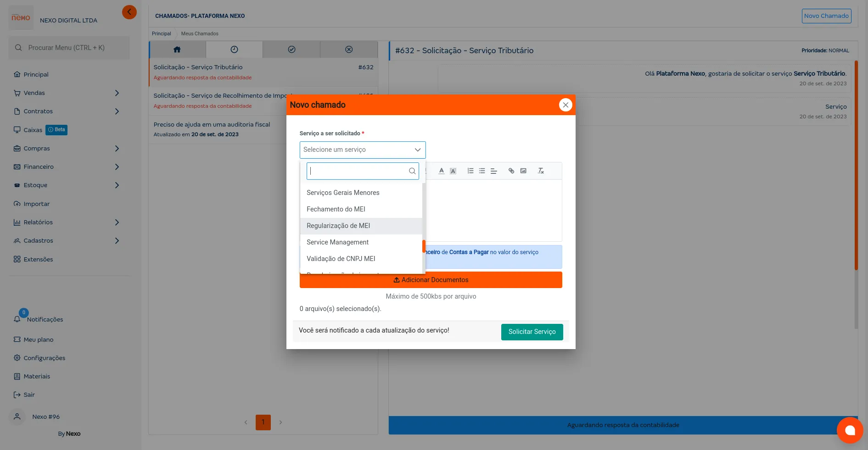
Task: Expand the Vendas sidebar menu
Action: point(117,93)
